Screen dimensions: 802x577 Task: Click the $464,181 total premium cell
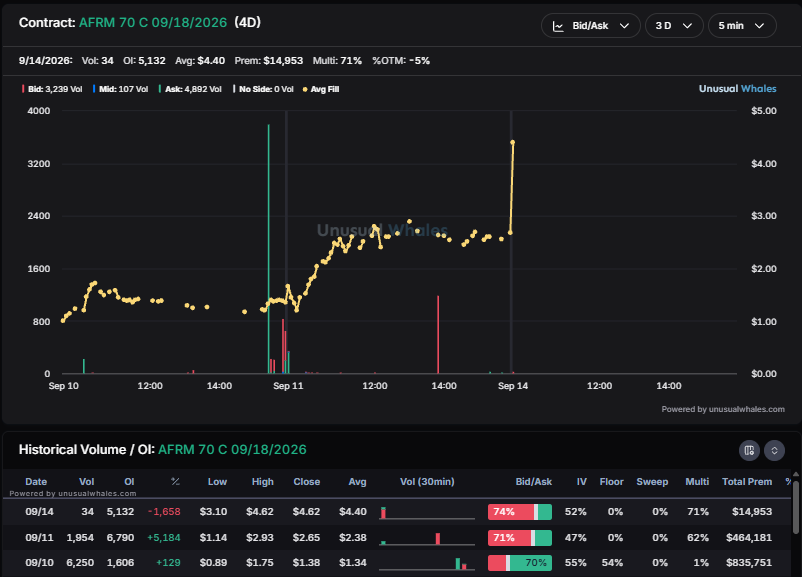pyautogui.click(x=749, y=538)
